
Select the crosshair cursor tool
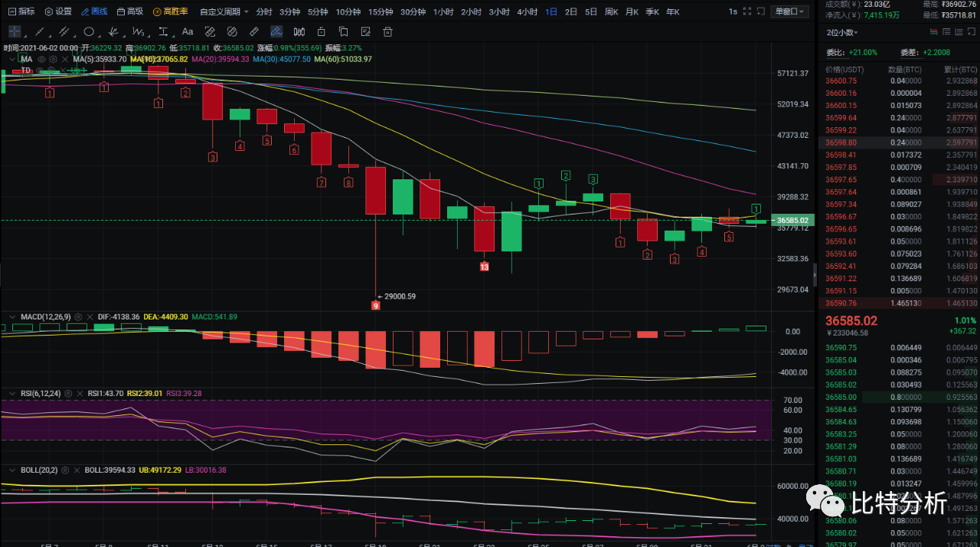tap(15, 31)
